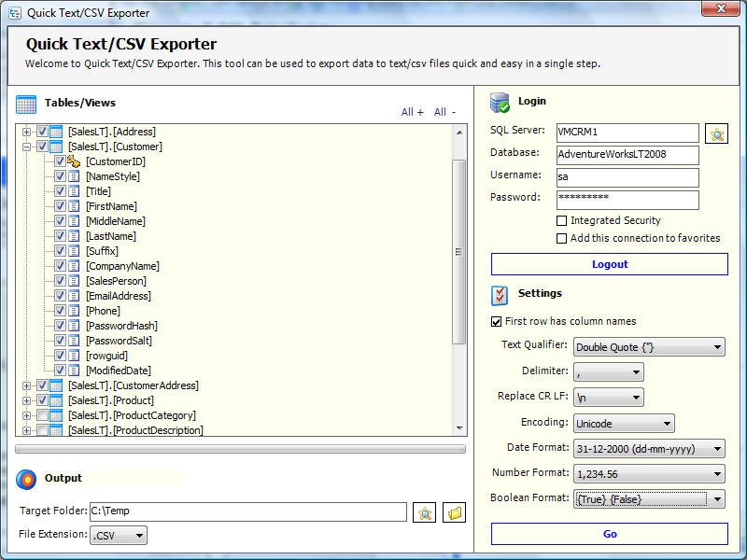The height and width of the screenshot is (560, 747).
Task: Click the app icon in the title bar
Action: 15,13
